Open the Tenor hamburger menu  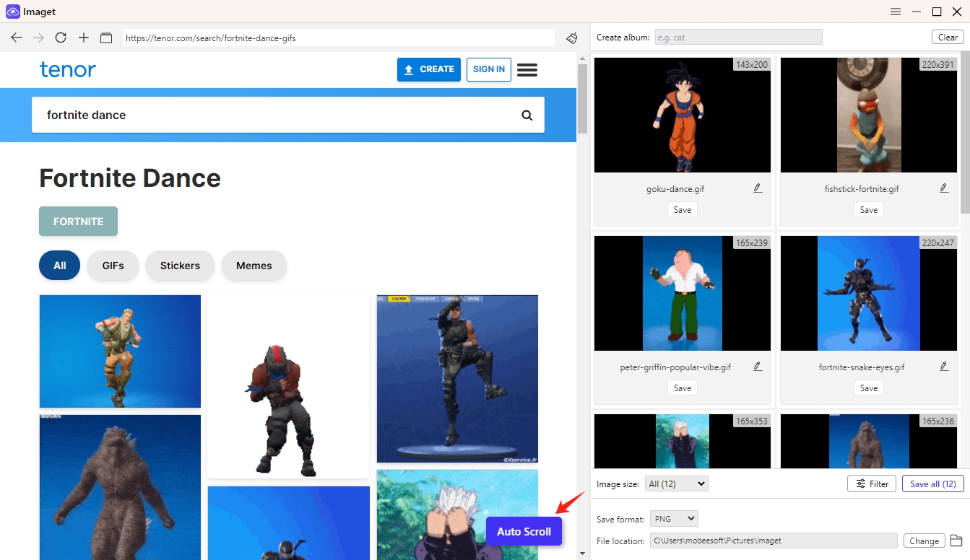[527, 69]
